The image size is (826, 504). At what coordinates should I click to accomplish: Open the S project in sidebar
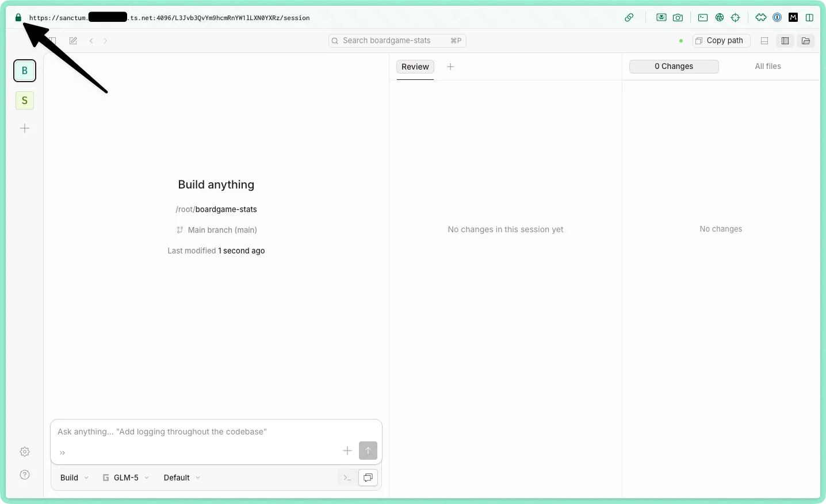[25, 101]
